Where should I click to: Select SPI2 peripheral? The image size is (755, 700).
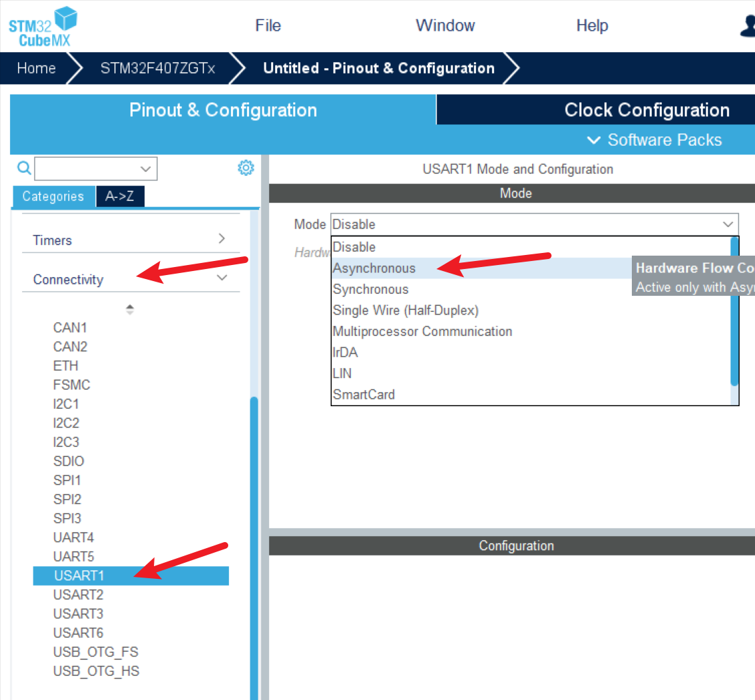[x=67, y=499]
